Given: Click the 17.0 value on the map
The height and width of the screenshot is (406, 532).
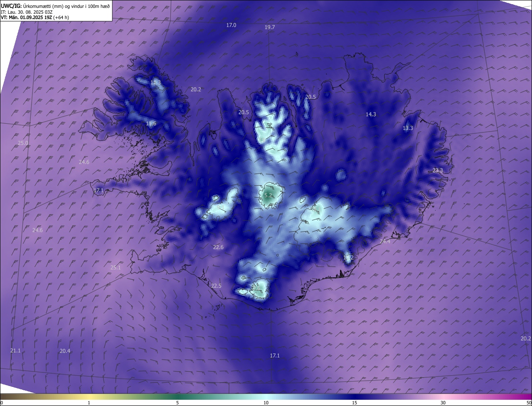Looking at the screenshot, I should coord(231,25).
